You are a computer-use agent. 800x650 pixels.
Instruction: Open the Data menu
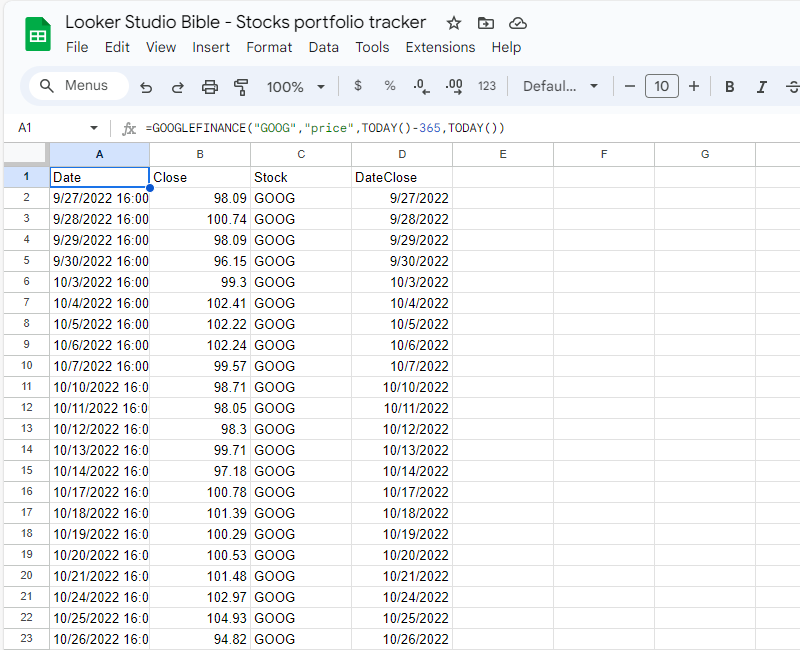(323, 47)
